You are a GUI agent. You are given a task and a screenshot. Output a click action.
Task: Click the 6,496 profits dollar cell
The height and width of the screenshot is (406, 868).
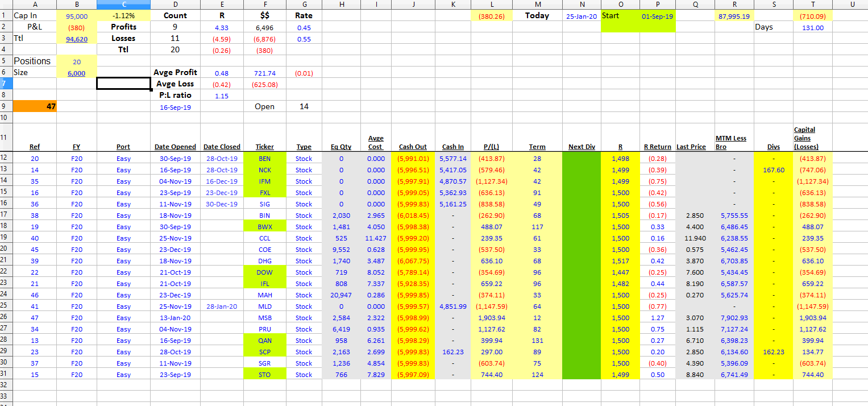[x=265, y=27]
